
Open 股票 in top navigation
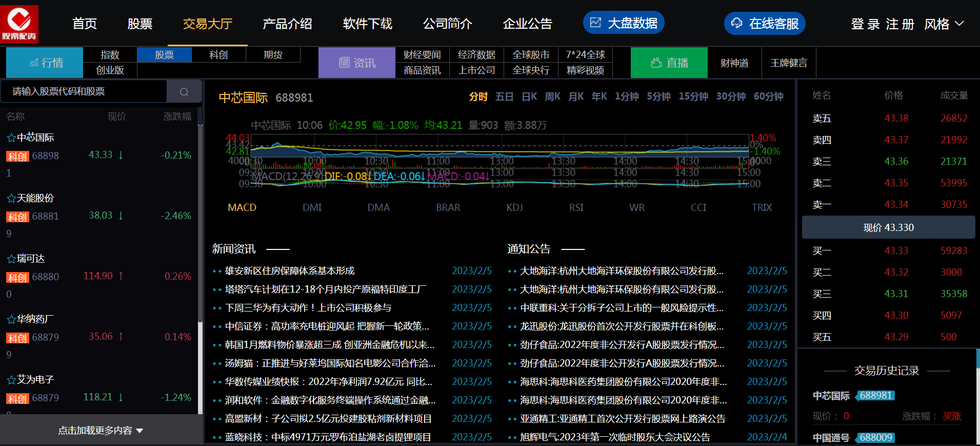coord(140,24)
